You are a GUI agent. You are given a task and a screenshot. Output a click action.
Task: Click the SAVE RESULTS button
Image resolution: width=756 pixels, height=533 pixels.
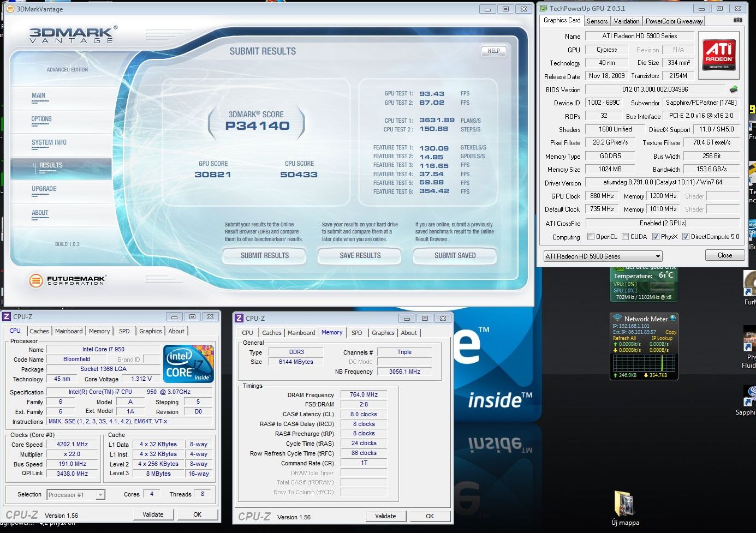360,255
